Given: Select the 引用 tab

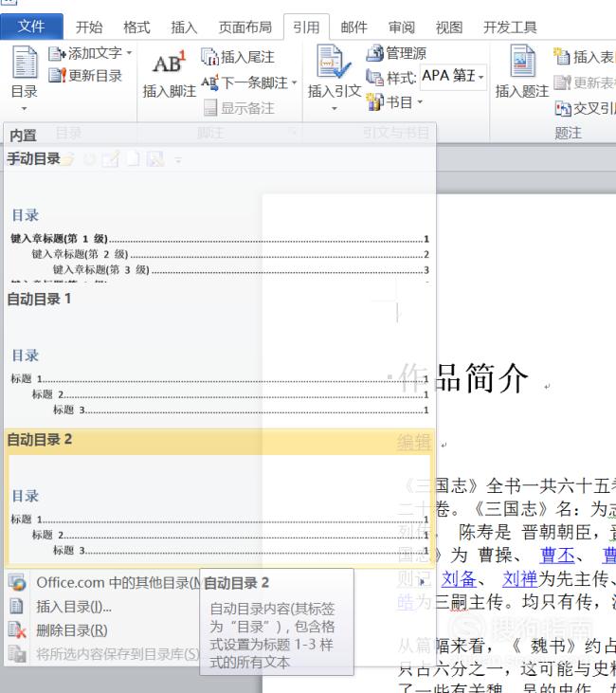Looking at the screenshot, I should 306,27.
